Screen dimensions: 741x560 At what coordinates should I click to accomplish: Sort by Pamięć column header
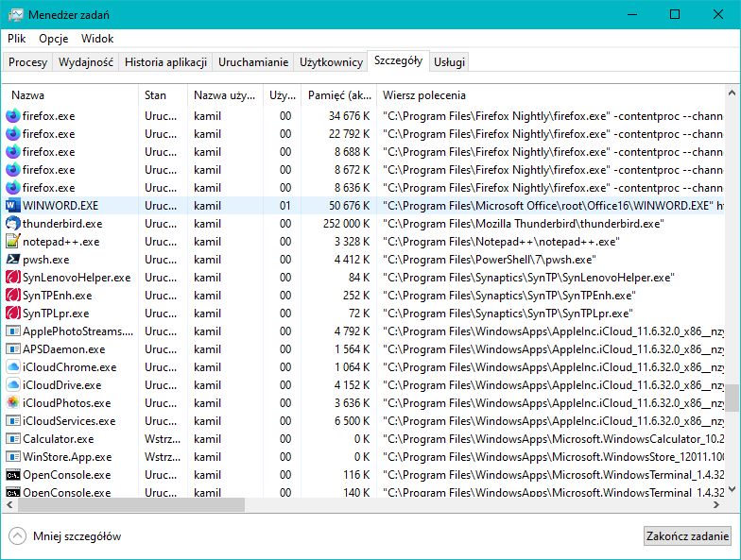(x=339, y=95)
